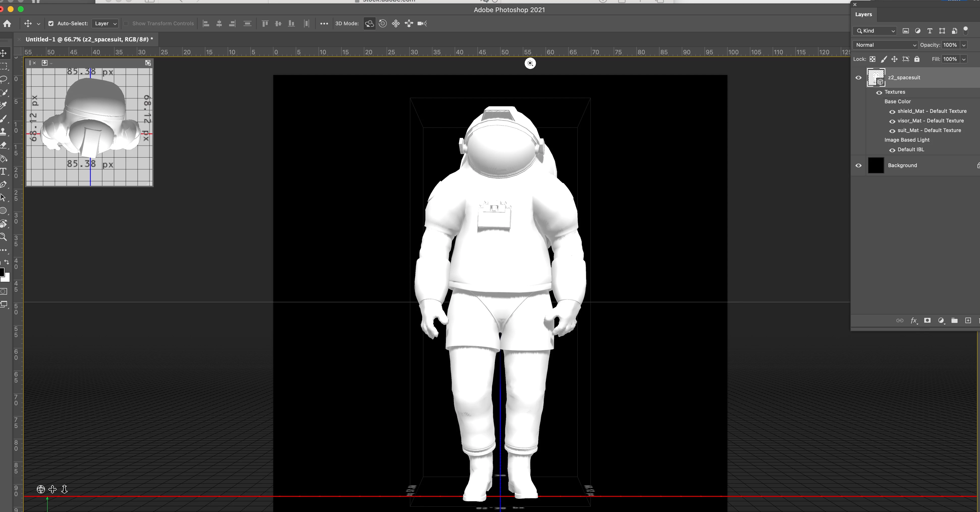This screenshot has height=512, width=980.
Task: Select the Type tool
Action: tap(4, 171)
